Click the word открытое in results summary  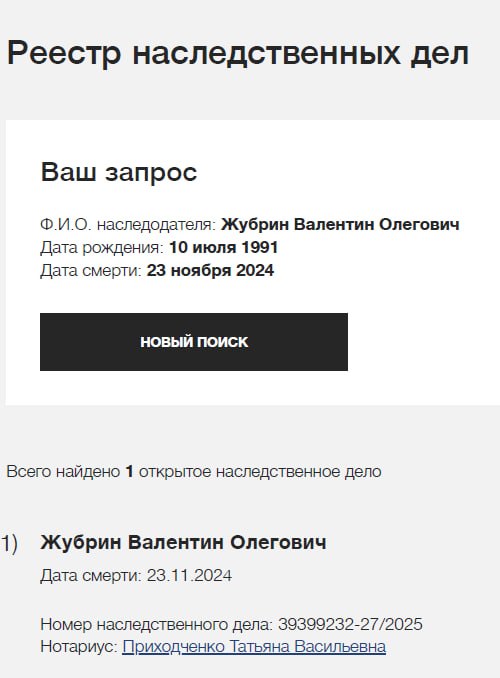pos(175,472)
